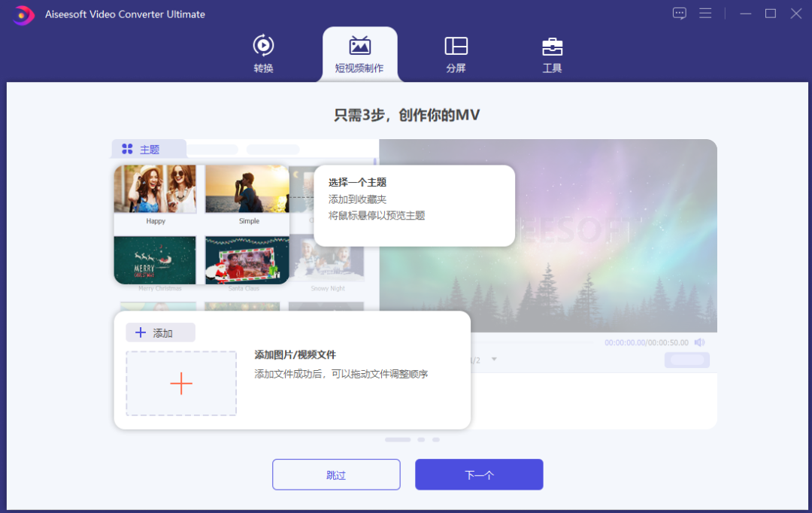The width and height of the screenshot is (812, 513).
Task: Minimize the Aiseesoft window
Action: 745,14
